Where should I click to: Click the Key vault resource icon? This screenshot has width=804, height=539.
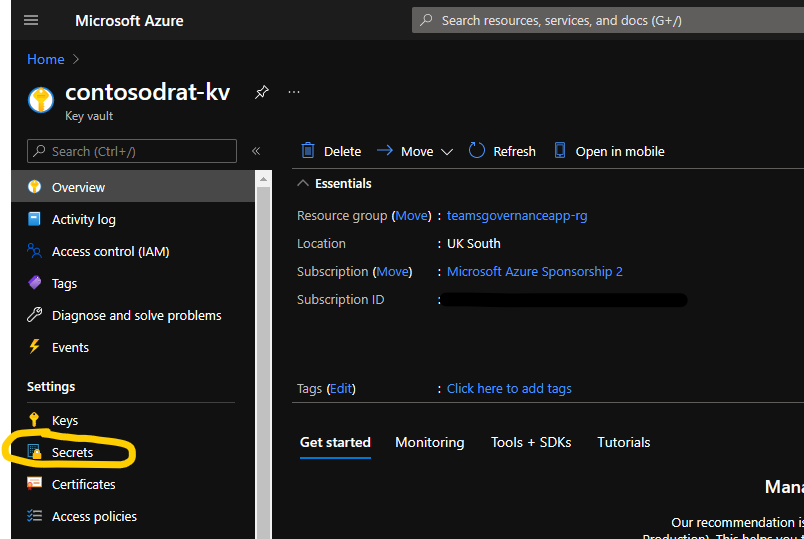(x=41, y=99)
